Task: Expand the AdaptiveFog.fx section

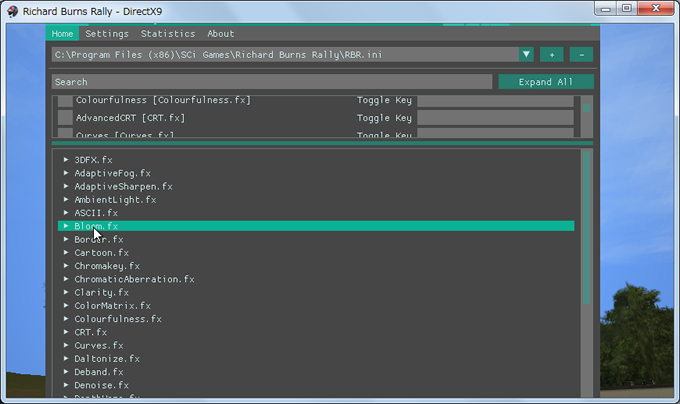Action: 66,173
